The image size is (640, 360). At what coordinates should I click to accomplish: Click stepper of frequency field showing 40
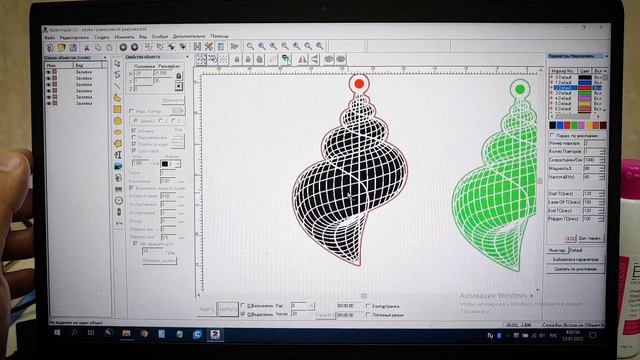[x=602, y=177]
